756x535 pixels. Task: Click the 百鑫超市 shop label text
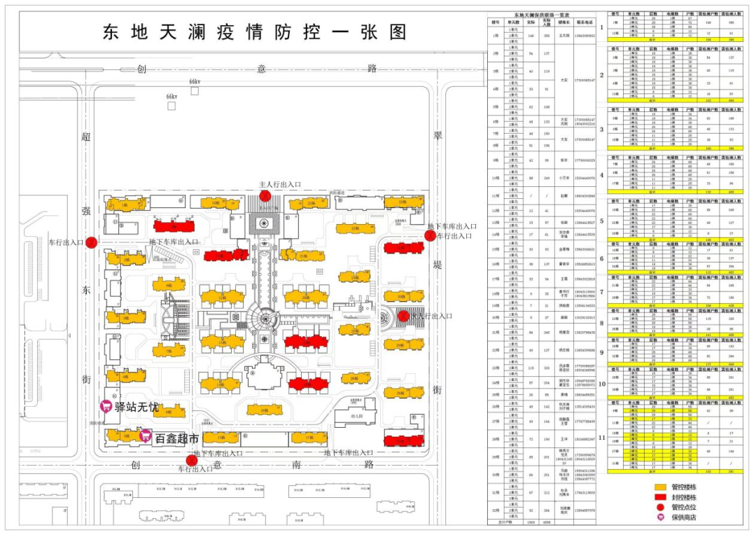click(x=176, y=438)
